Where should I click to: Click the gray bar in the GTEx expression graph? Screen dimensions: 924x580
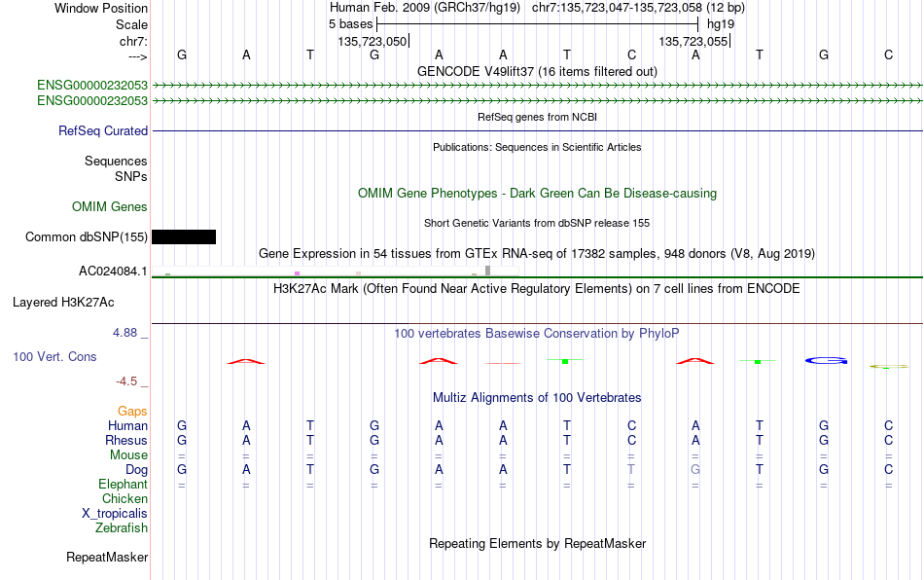[488, 271]
